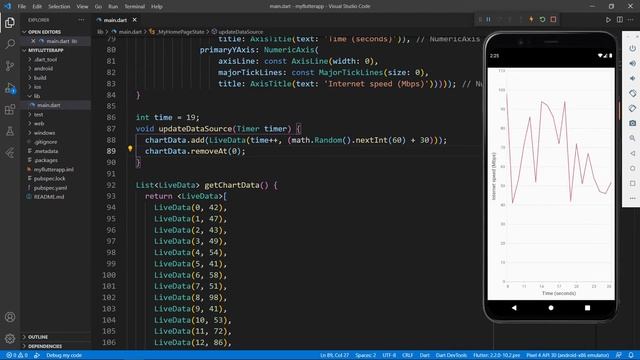Click Debug my code in status bar

tap(64, 355)
